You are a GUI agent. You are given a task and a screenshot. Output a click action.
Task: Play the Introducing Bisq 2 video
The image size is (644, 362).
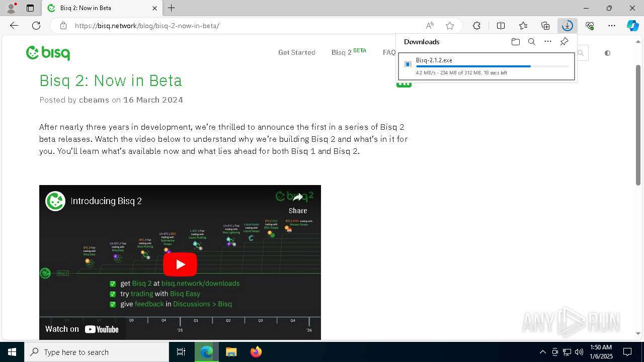point(180,264)
